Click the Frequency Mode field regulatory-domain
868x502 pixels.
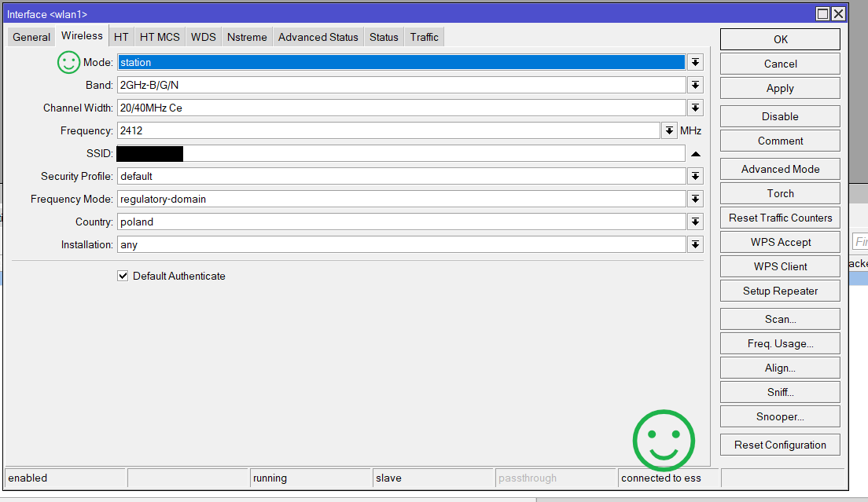401,199
